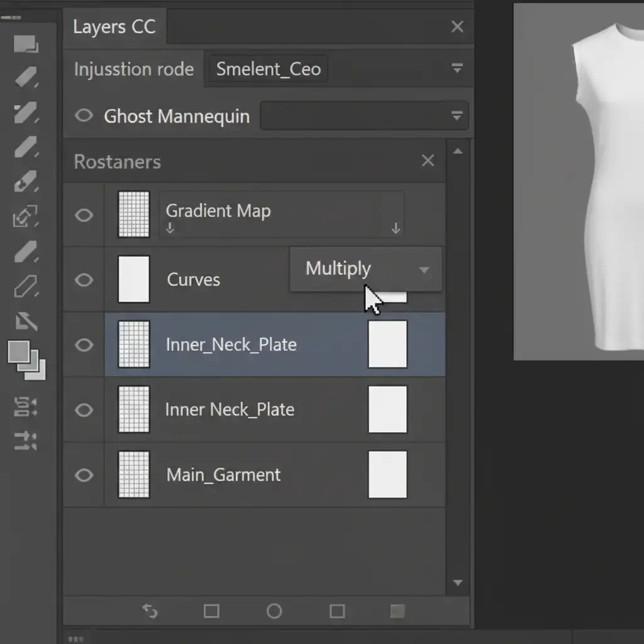644x644 pixels.
Task: Click the Main_Garment layer mask thumbnail
Action: tap(387, 475)
